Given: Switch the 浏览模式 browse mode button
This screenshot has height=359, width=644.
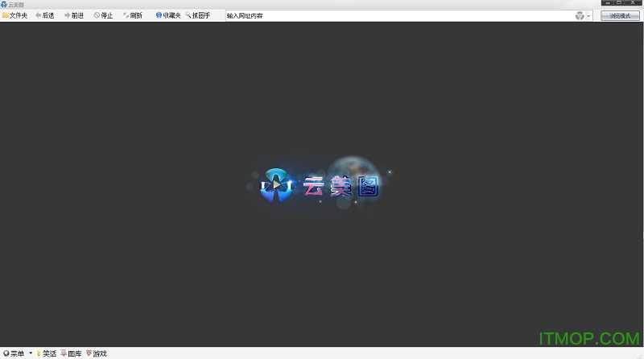Looking at the screenshot, I should click(620, 15).
